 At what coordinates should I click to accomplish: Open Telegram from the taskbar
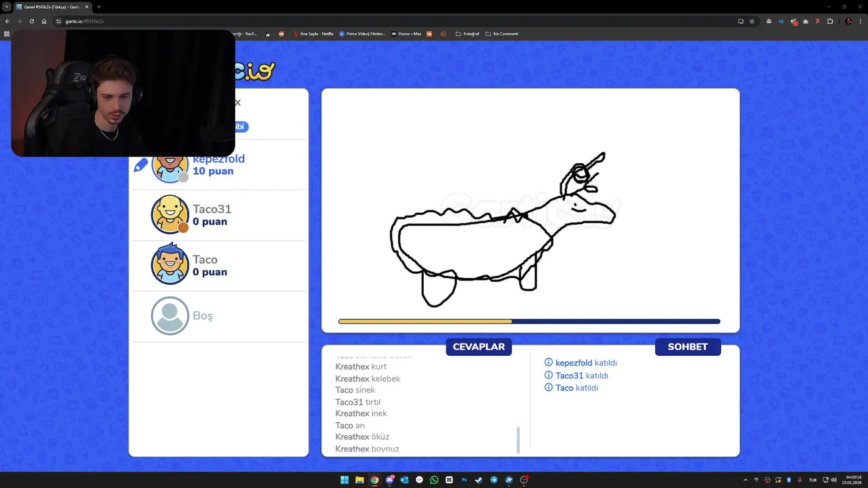click(494, 480)
